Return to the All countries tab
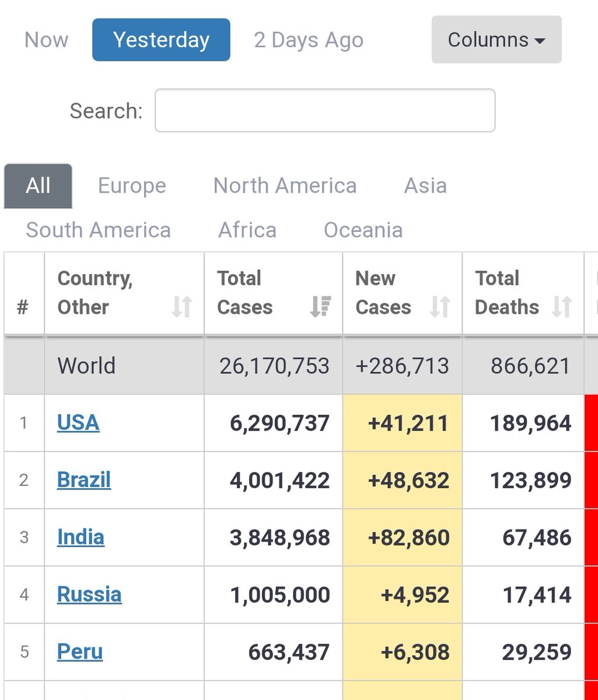This screenshot has width=598, height=700. tap(37, 185)
